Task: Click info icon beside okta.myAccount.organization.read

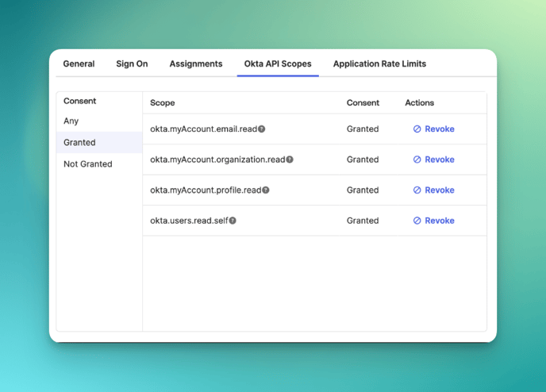Action: [290, 159]
